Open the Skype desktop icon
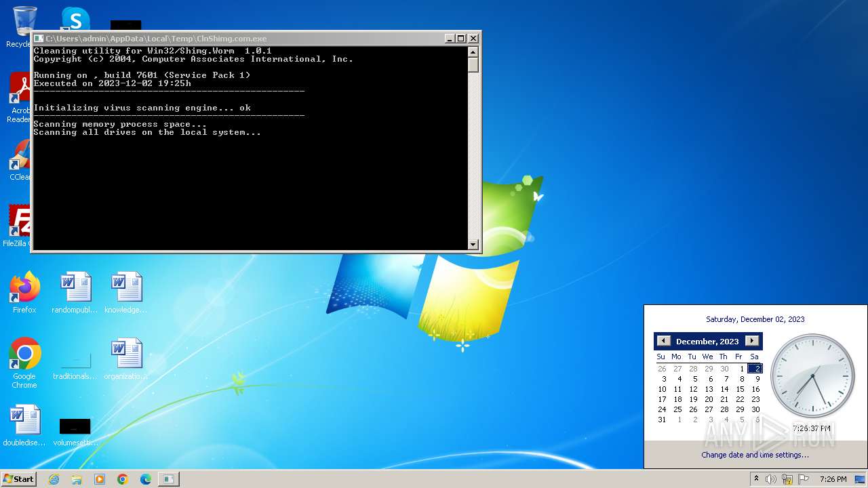The width and height of the screenshot is (868, 488). click(75, 18)
